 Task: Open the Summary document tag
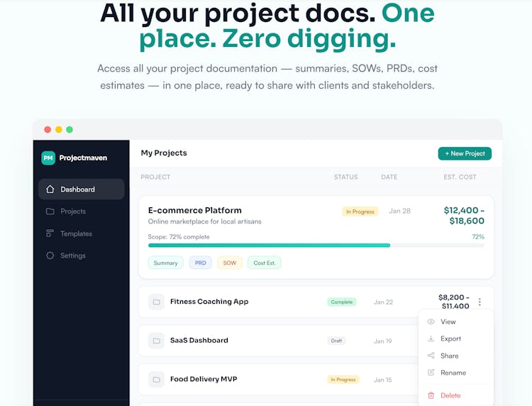[165, 263]
